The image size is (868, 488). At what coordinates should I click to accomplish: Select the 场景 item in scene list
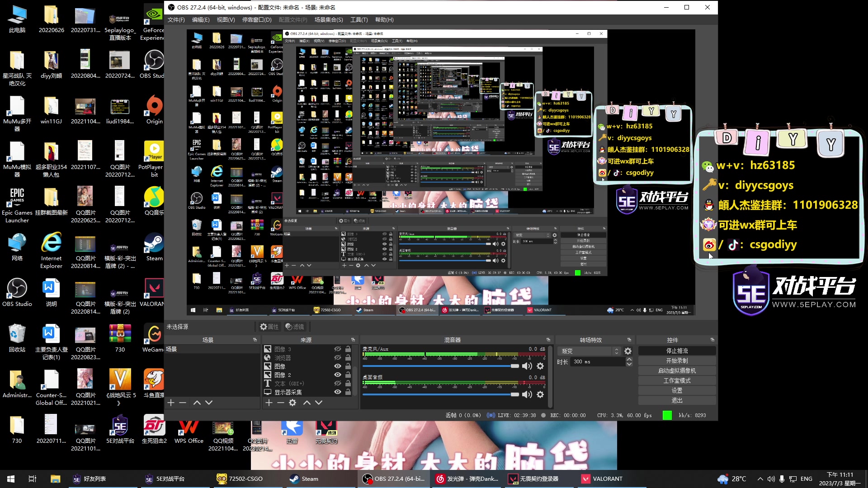pyautogui.click(x=212, y=349)
